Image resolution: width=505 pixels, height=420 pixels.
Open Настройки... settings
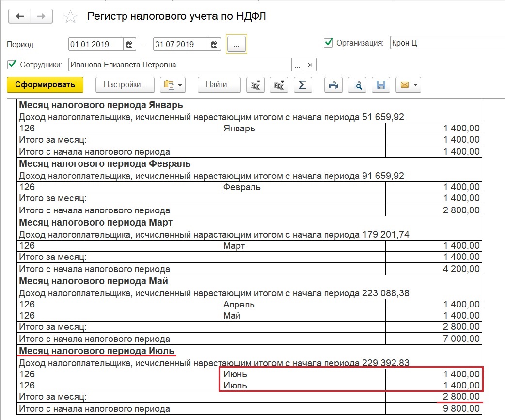pyautogui.click(x=125, y=85)
